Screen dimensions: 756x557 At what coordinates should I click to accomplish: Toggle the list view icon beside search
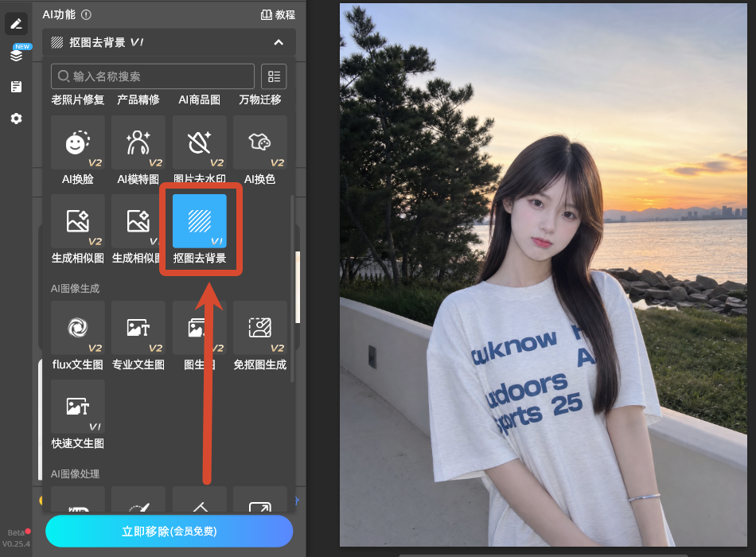pos(274,76)
